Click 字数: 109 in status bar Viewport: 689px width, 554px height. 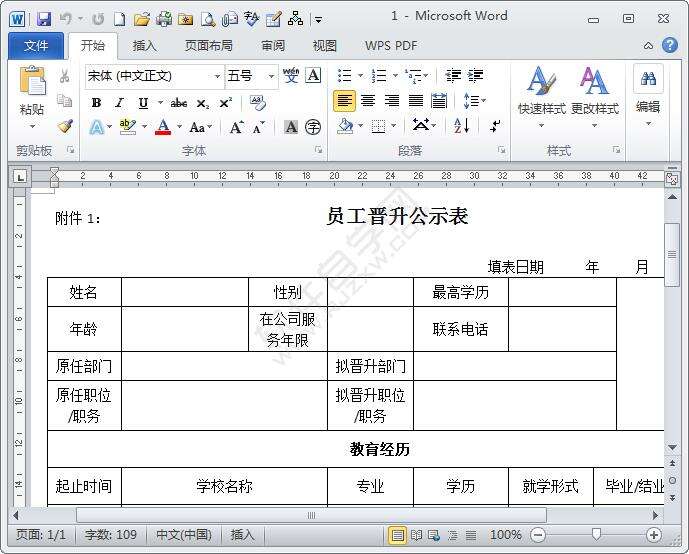click(111, 535)
